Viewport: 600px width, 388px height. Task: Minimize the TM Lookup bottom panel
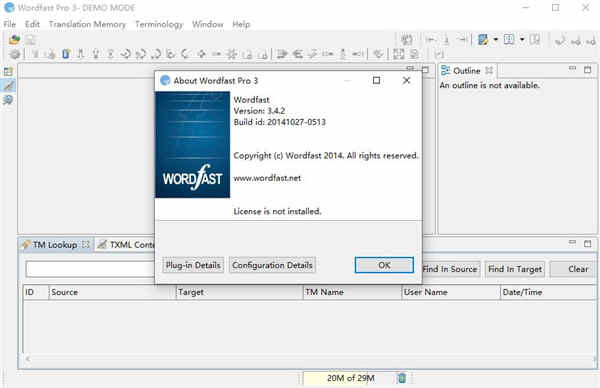tap(572, 243)
